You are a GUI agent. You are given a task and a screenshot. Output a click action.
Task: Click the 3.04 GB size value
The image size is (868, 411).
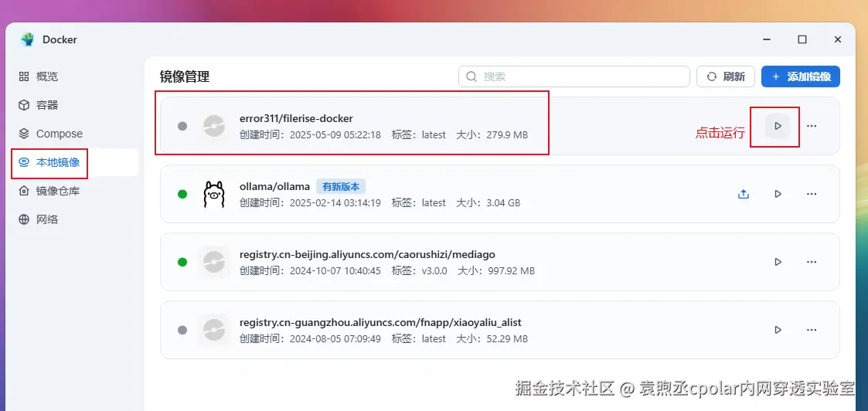tap(502, 202)
